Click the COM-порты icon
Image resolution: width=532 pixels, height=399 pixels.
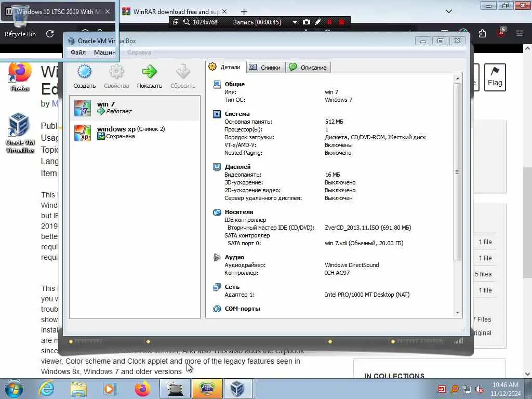tap(217, 309)
